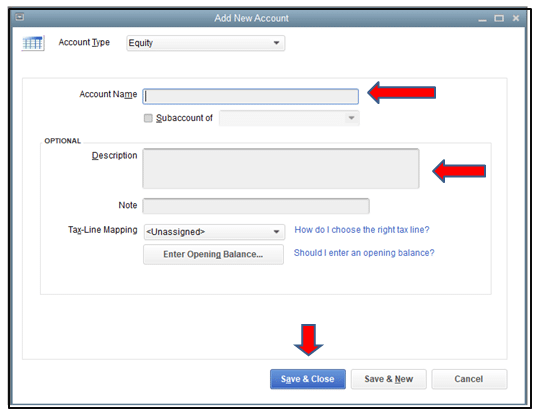539x417 pixels.
Task: Cancel adding the new account
Action: click(x=469, y=379)
